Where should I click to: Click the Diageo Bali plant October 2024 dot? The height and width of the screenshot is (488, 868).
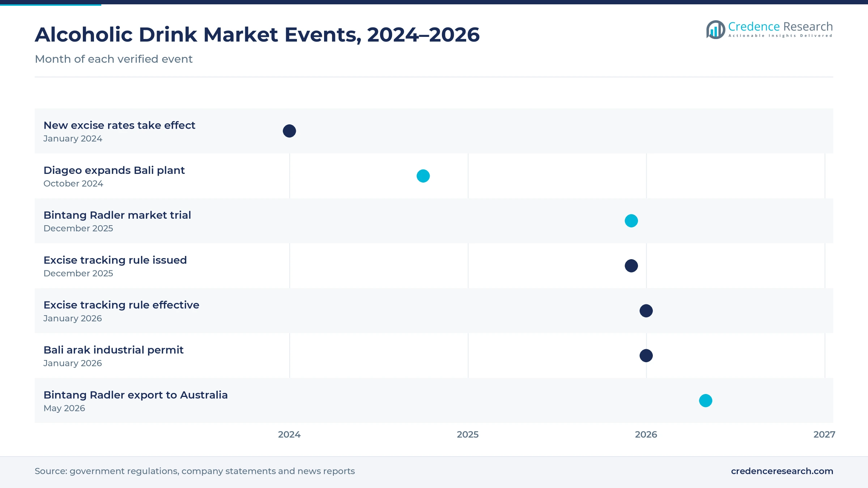423,176
